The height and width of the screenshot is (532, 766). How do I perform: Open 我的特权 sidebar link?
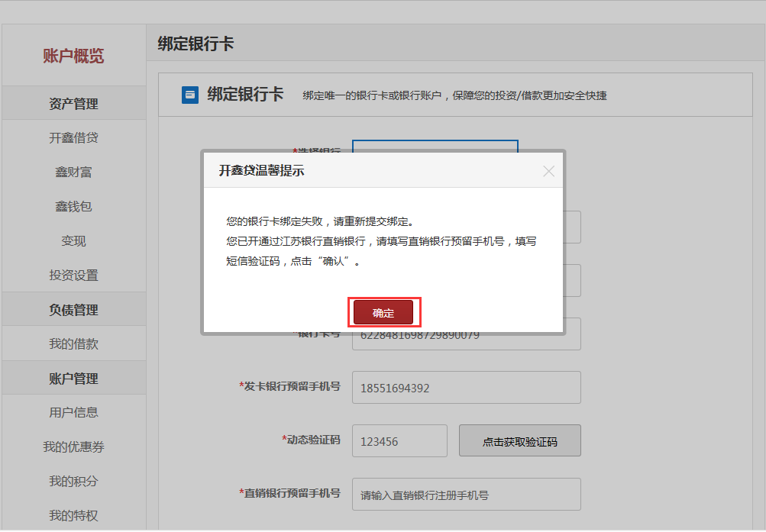tap(74, 515)
